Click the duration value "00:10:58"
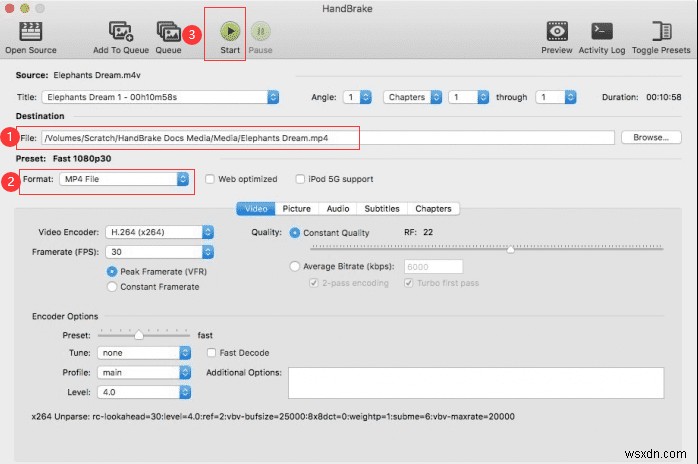This screenshot has height=464, width=698. click(664, 97)
